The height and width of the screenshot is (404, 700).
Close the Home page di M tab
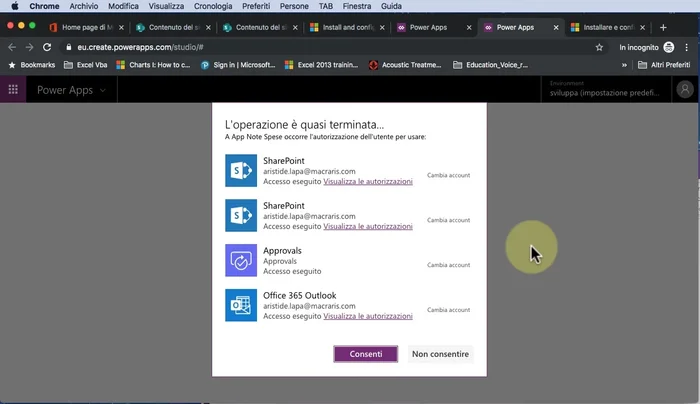pyautogui.click(x=121, y=27)
